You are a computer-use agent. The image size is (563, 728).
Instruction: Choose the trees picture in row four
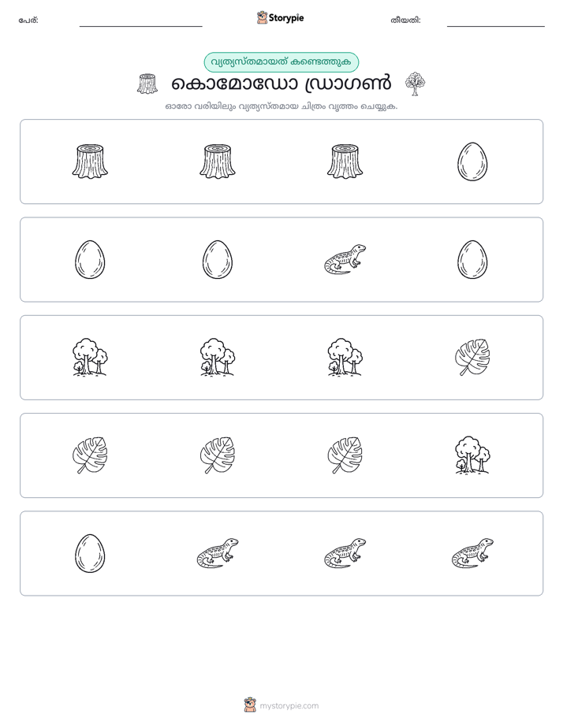[472, 455]
